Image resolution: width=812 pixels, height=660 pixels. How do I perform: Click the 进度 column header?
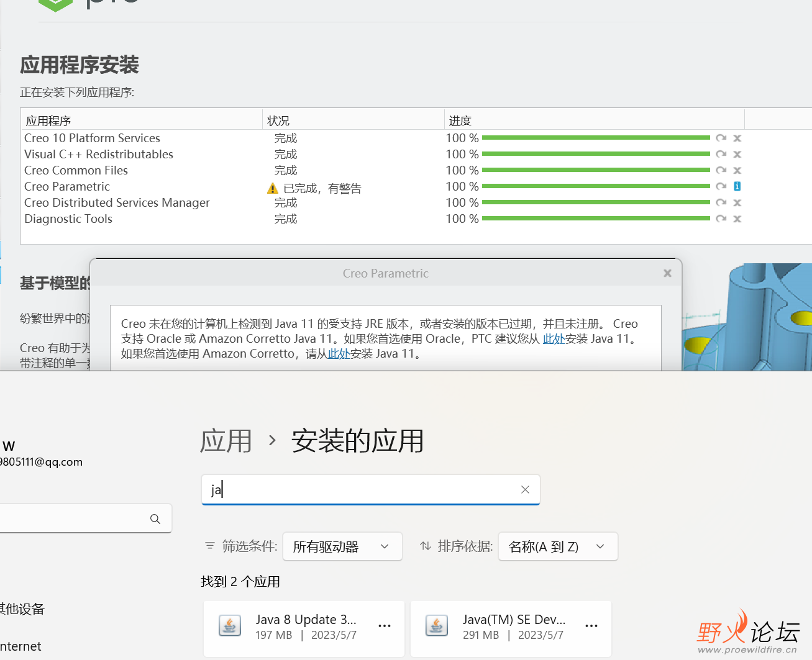pyautogui.click(x=595, y=120)
